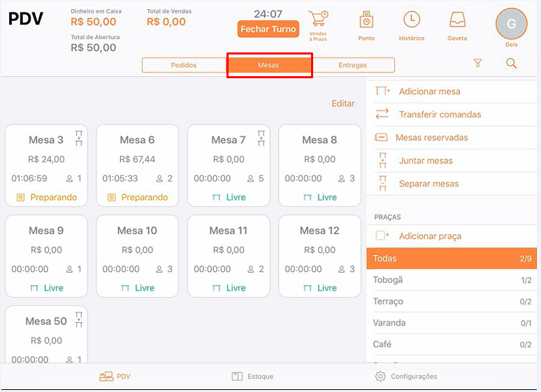Click the Dinheiro em Caixa R$ 50,00 value
541x392 pixels.
[x=93, y=22]
